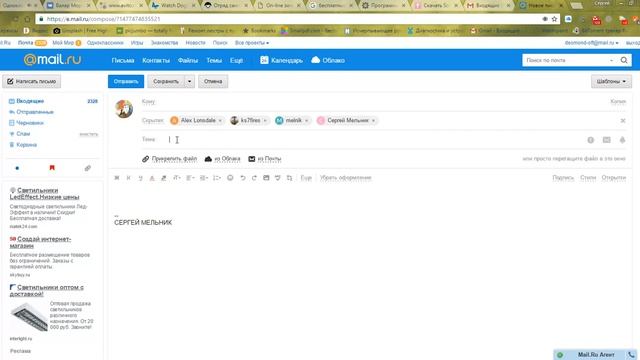This screenshot has width=640, height=360.
Task: Click the Отправить send button
Action: pyautogui.click(x=126, y=82)
